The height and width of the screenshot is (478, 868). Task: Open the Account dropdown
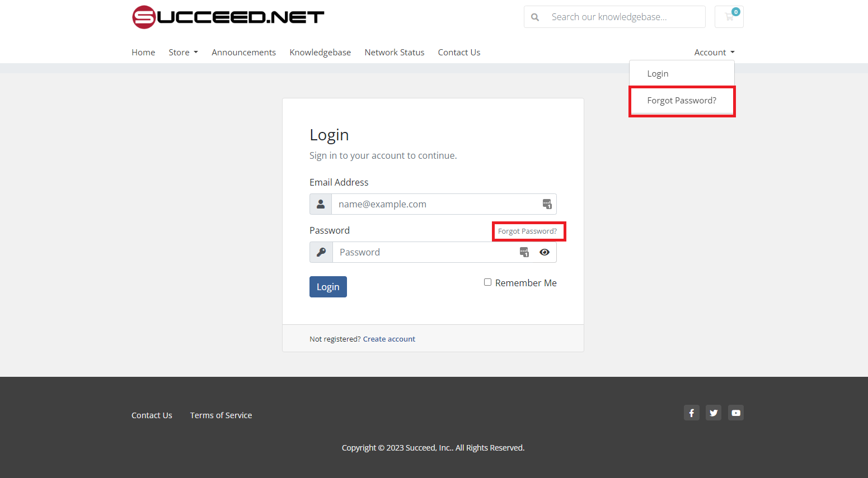pyautogui.click(x=714, y=52)
